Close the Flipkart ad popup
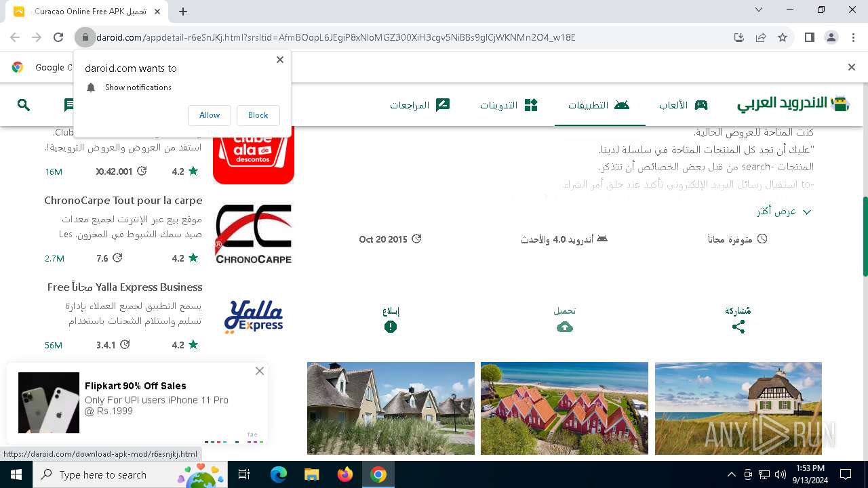The height and width of the screenshot is (488, 868). [260, 371]
